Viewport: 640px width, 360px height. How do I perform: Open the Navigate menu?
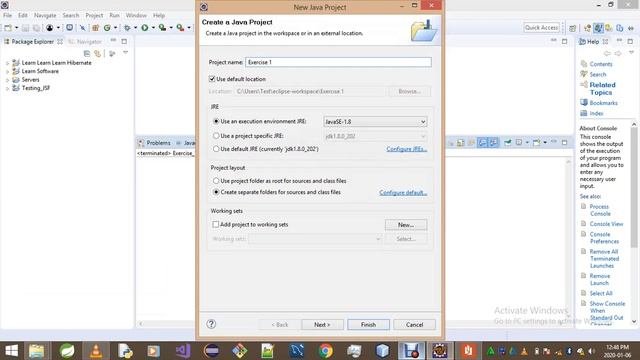[x=45, y=16]
